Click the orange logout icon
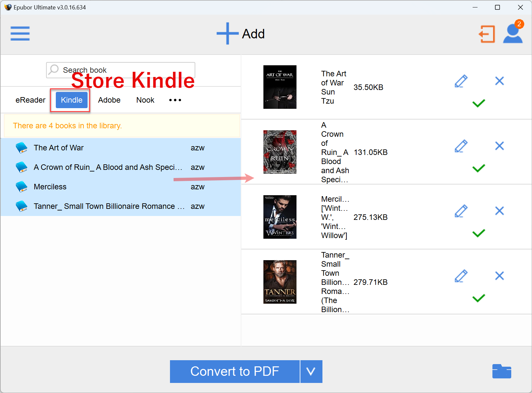Image resolution: width=532 pixels, height=393 pixels. tap(487, 34)
